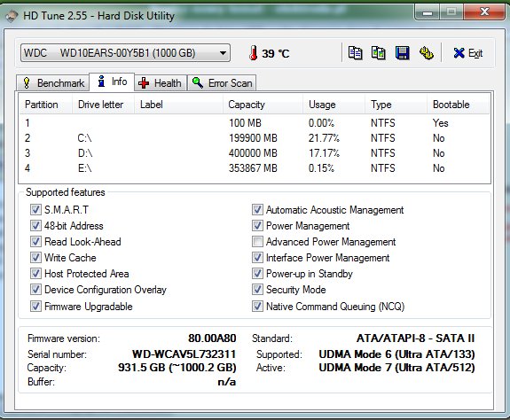The height and width of the screenshot is (420, 510).
Task: Click the Usage column header
Action: point(334,105)
